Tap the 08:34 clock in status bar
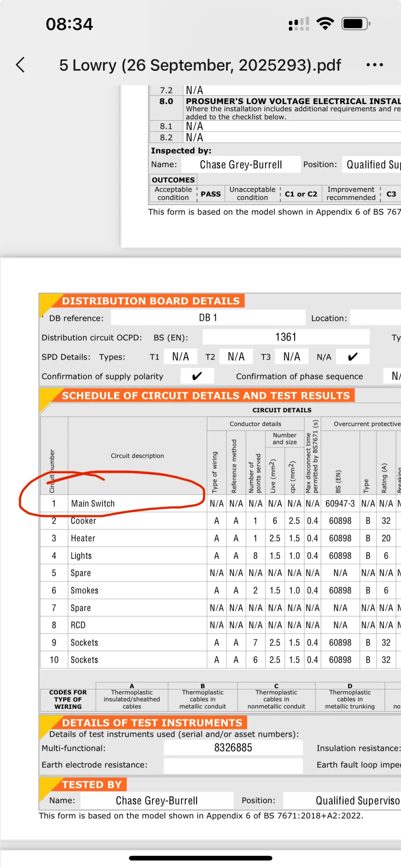The width and height of the screenshot is (401, 868). coord(69,24)
